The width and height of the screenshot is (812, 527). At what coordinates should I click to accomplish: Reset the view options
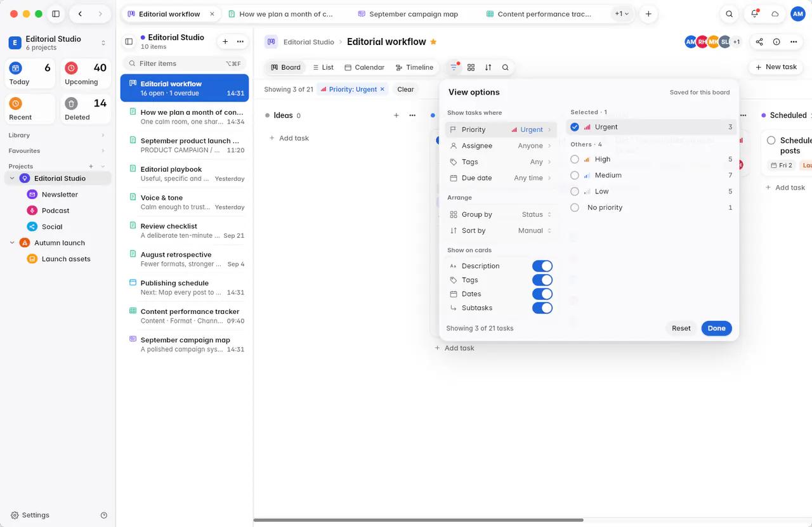click(x=681, y=329)
